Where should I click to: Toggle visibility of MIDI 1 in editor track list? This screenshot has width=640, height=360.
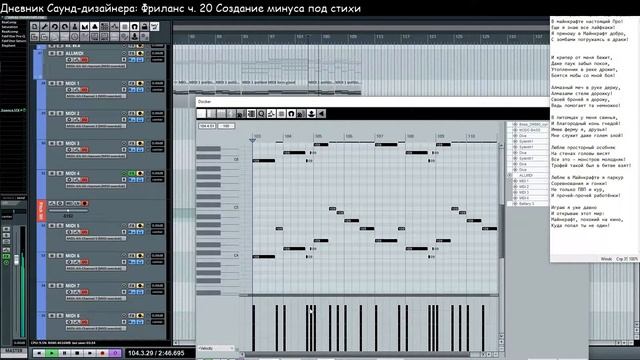pyautogui.click(x=515, y=181)
